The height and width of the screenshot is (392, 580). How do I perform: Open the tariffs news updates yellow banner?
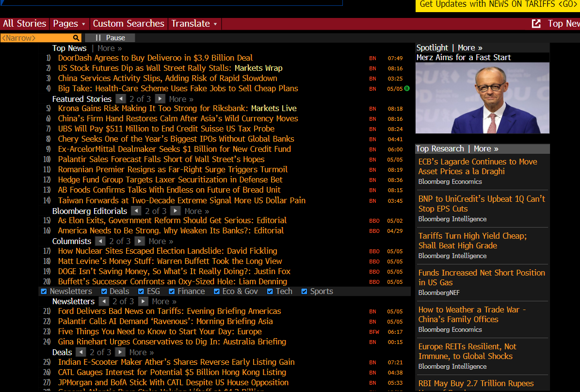coord(498,5)
